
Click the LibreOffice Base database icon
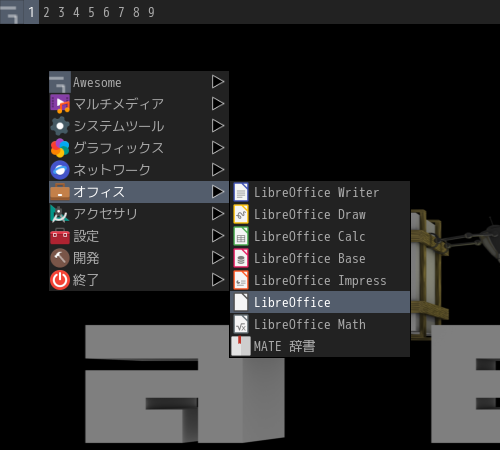(241, 258)
